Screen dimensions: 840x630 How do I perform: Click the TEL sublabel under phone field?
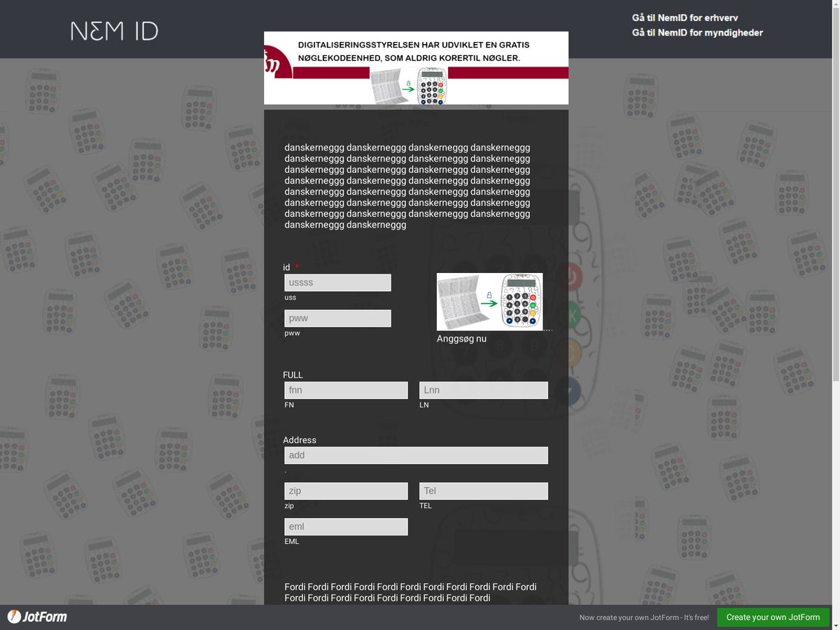tap(426, 505)
